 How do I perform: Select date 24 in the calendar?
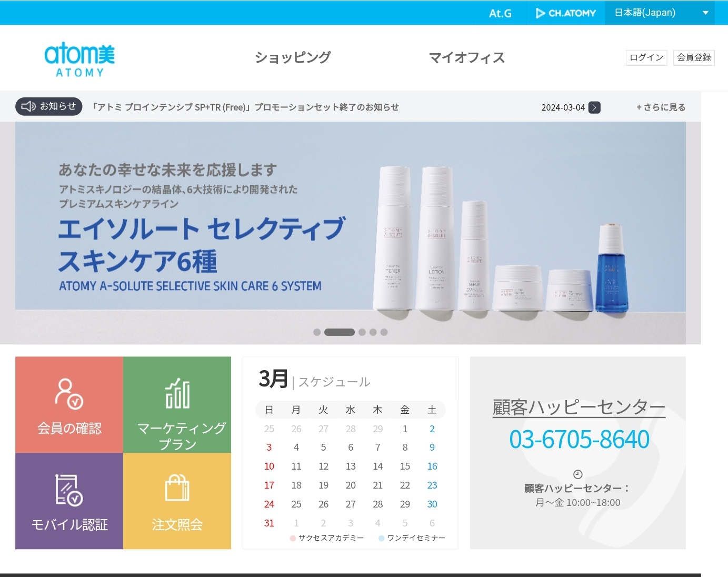pyautogui.click(x=269, y=504)
